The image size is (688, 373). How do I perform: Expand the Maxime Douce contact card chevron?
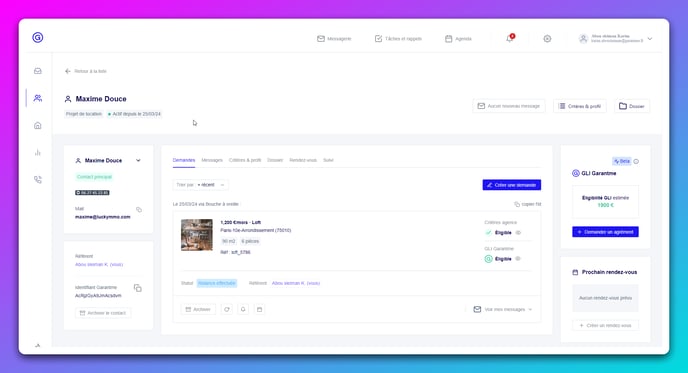pos(138,161)
